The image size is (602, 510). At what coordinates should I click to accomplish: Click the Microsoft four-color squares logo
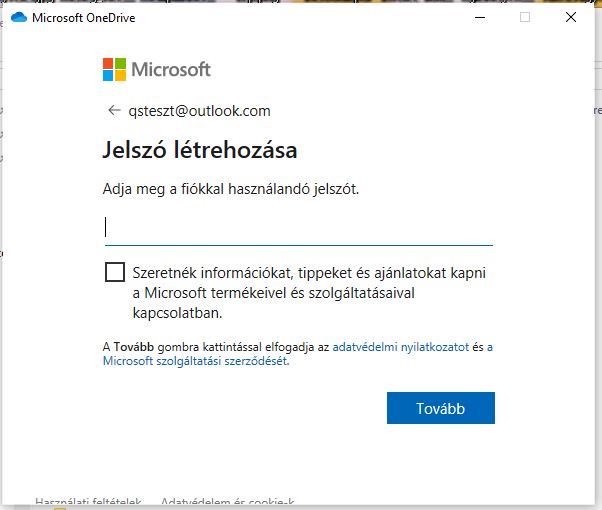115,69
